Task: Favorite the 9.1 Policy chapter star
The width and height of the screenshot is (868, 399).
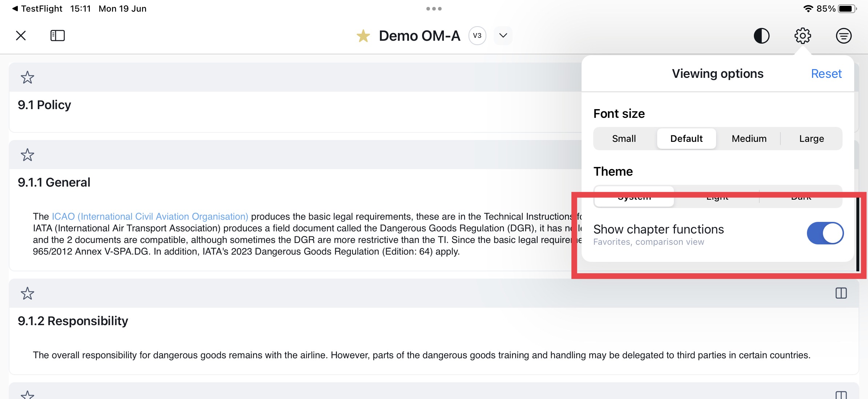Action: (27, 77)
